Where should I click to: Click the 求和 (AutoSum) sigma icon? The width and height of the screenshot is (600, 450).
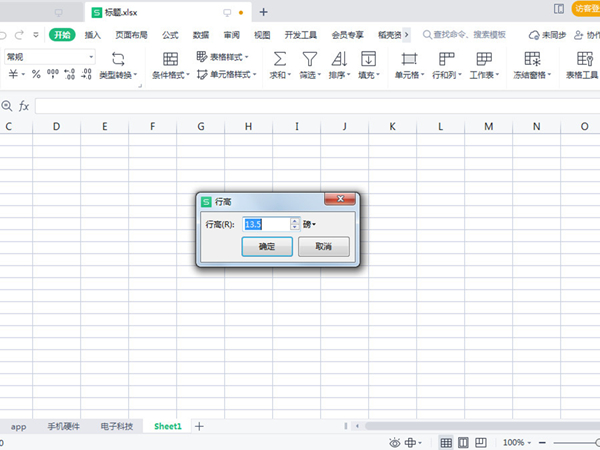coord(279,59)
